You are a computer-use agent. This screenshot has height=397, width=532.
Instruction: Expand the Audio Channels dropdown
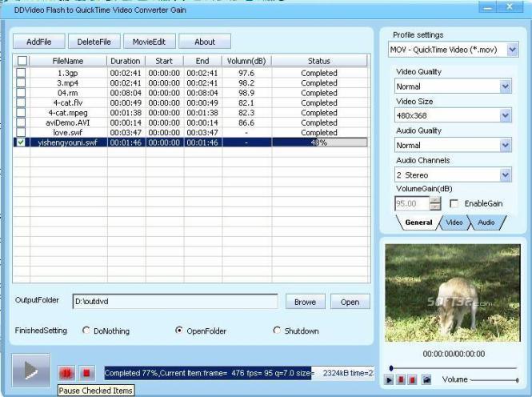tap(506, 175)
